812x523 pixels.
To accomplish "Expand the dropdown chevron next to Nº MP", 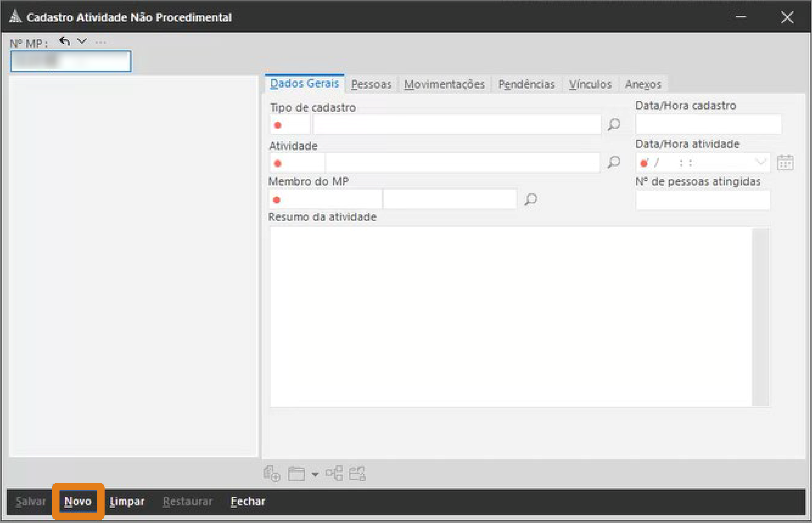I will click(x=81, y=42).
